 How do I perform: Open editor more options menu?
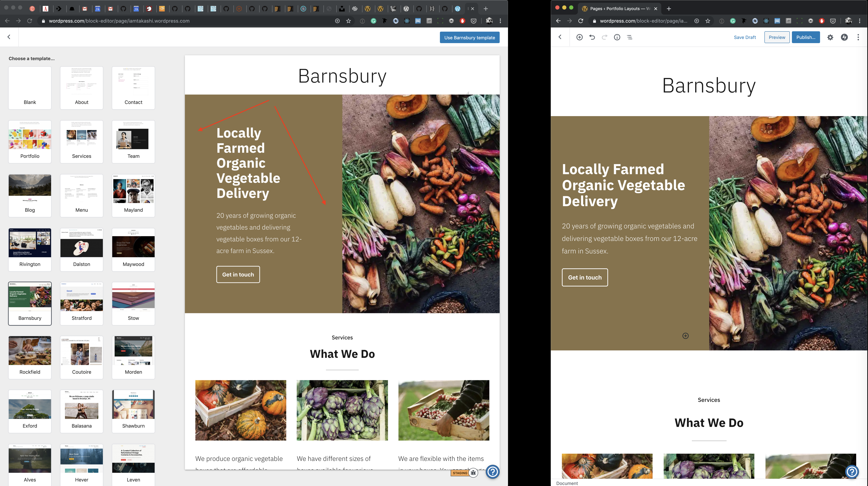click(x=858, y=37)
